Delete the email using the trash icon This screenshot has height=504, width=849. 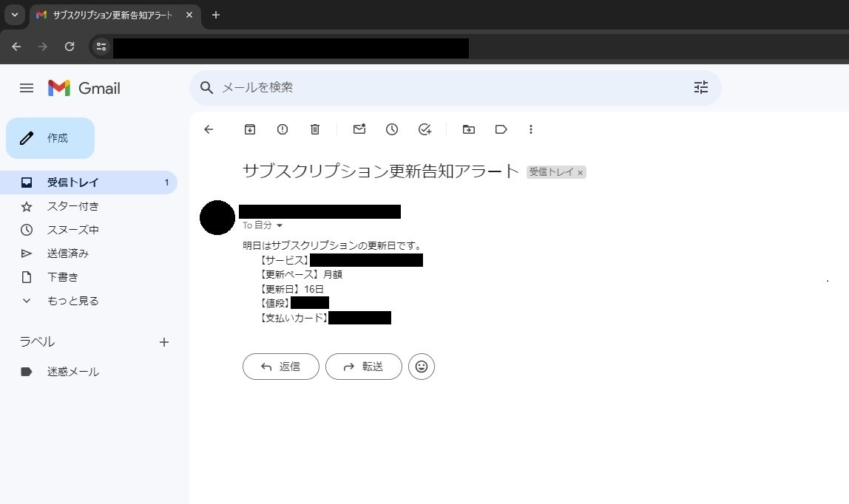click(x=314, y=129)
